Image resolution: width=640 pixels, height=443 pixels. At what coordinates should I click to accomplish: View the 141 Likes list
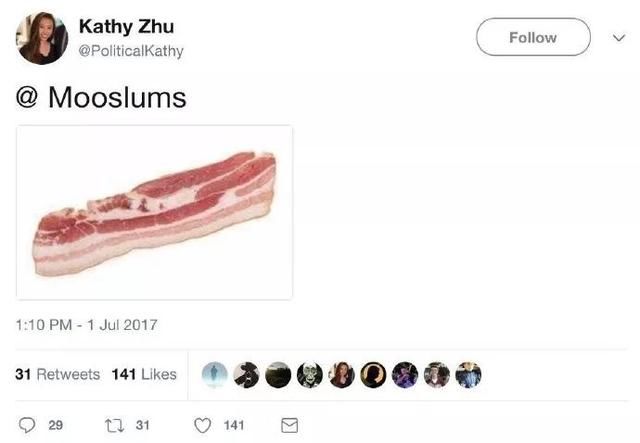[x=144, y=374]
